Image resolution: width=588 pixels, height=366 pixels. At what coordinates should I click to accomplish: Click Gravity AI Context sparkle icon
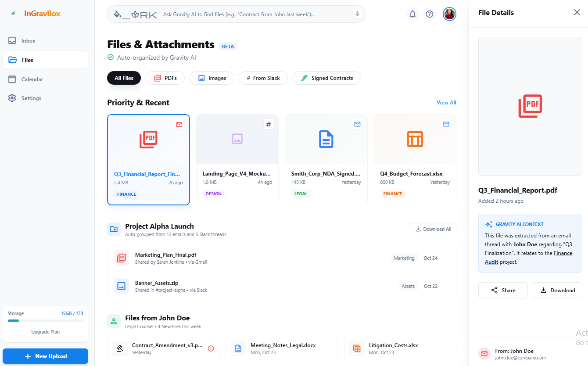click(x=489, y=224)
